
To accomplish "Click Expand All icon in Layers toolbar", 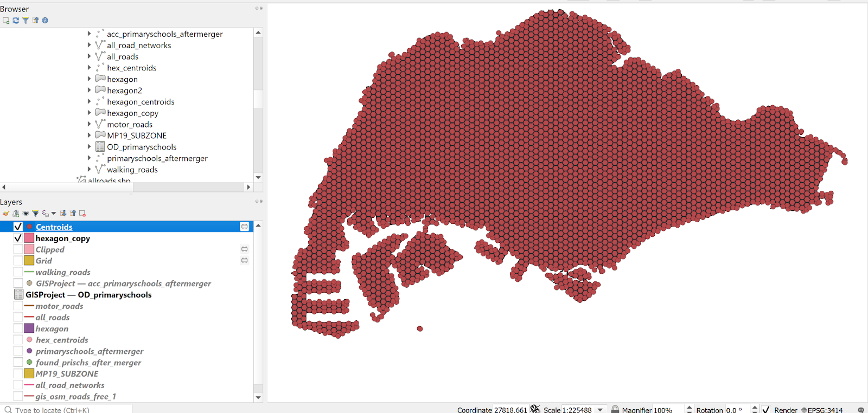I will pyautogui.click(x=63, y=214).
